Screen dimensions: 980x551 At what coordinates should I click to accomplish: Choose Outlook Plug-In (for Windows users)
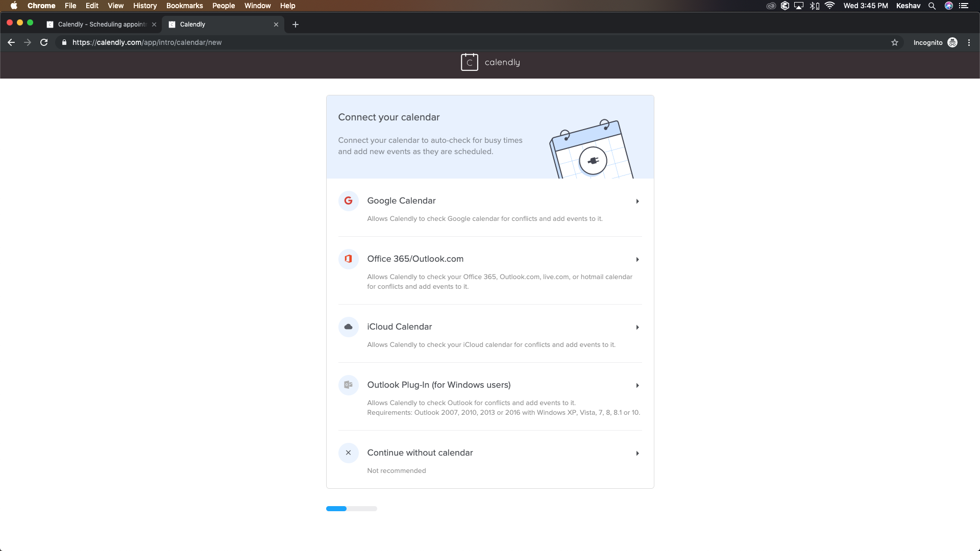click(x=490, y=396)
